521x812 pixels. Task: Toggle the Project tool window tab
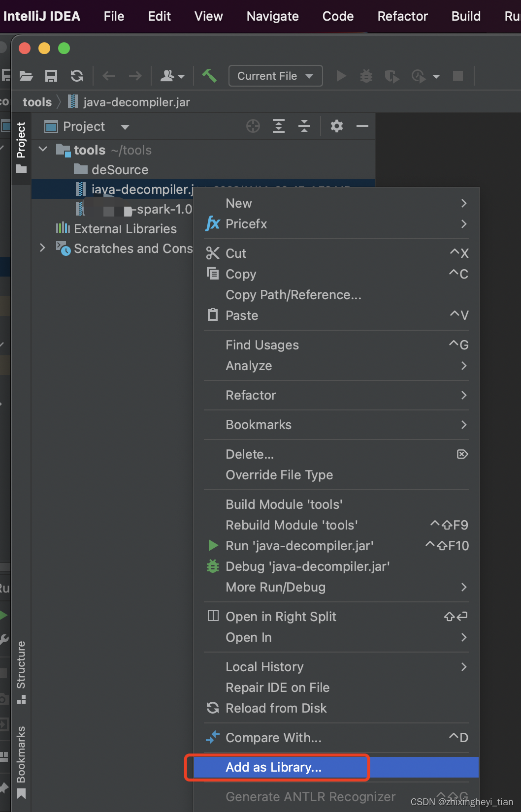tap(21, 148)
